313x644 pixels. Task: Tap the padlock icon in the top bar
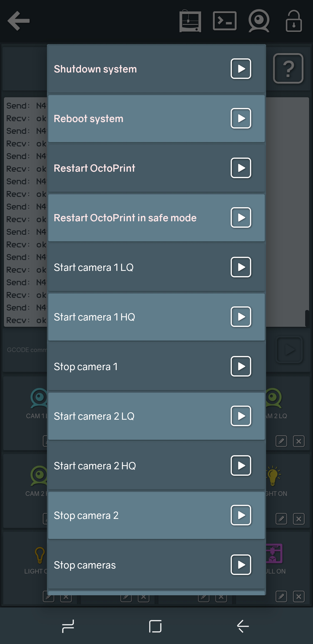click(x=294, y=21)
